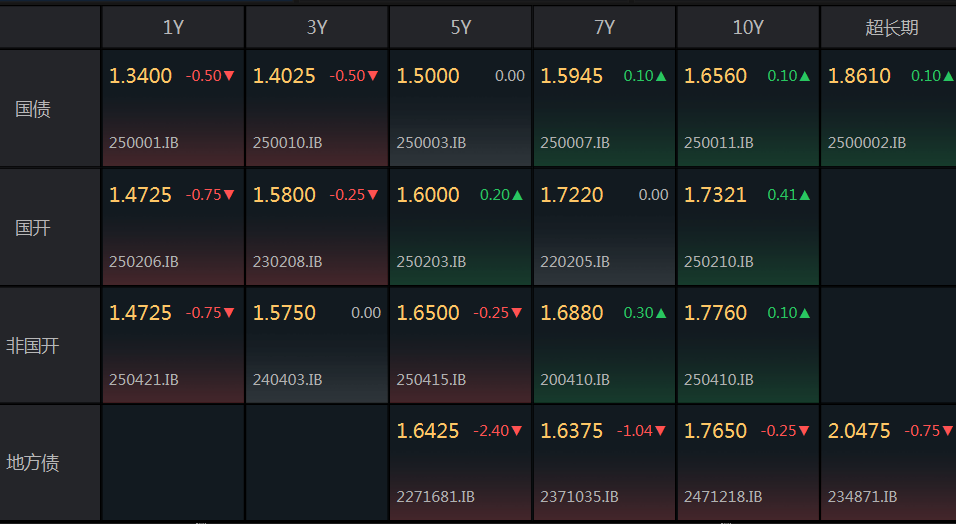956x524 pixels.
Task: Select the 超长期 column header
Action: (889, 27)
